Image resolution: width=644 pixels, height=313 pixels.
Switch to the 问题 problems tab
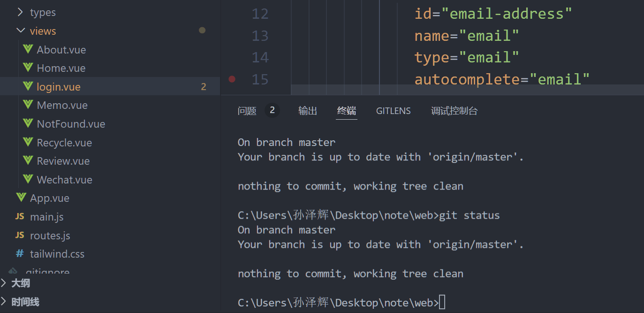(x=247, y=111)
